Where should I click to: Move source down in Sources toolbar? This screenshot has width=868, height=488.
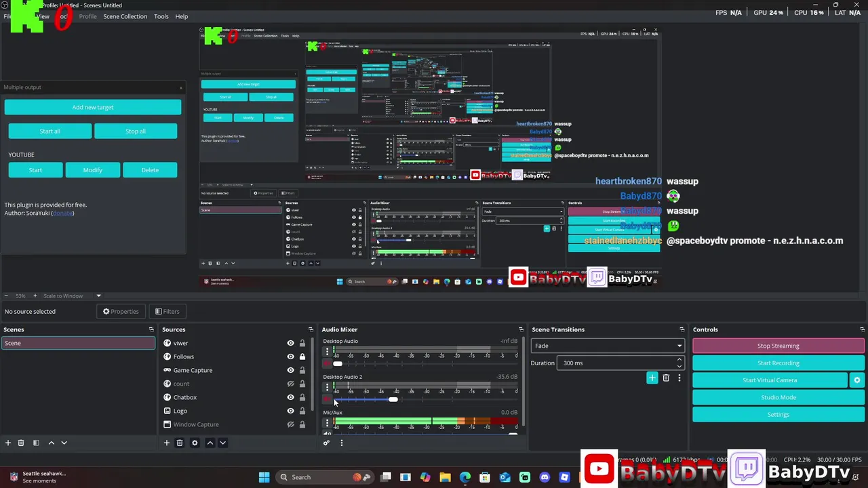(222, 443)
